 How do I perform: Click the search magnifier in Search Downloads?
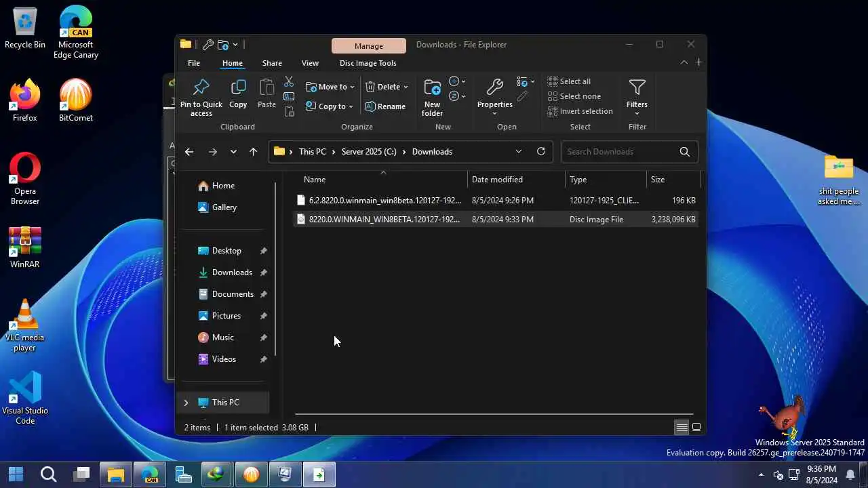[x=685, y=152]
